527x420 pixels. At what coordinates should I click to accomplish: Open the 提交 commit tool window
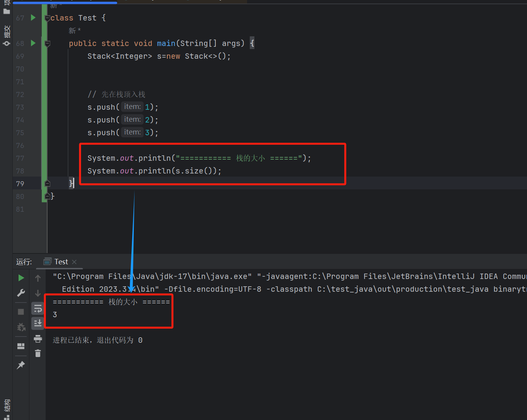(x=6, y=36)
